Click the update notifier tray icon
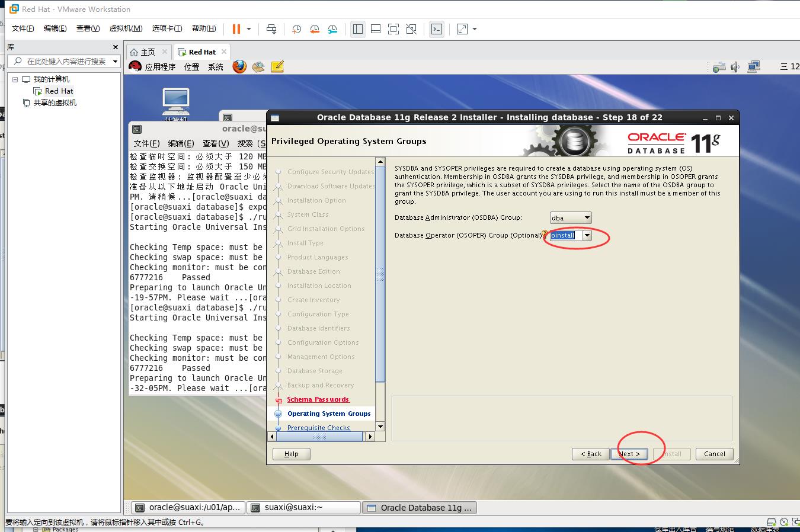800x532 pixels. coord(719,67)
